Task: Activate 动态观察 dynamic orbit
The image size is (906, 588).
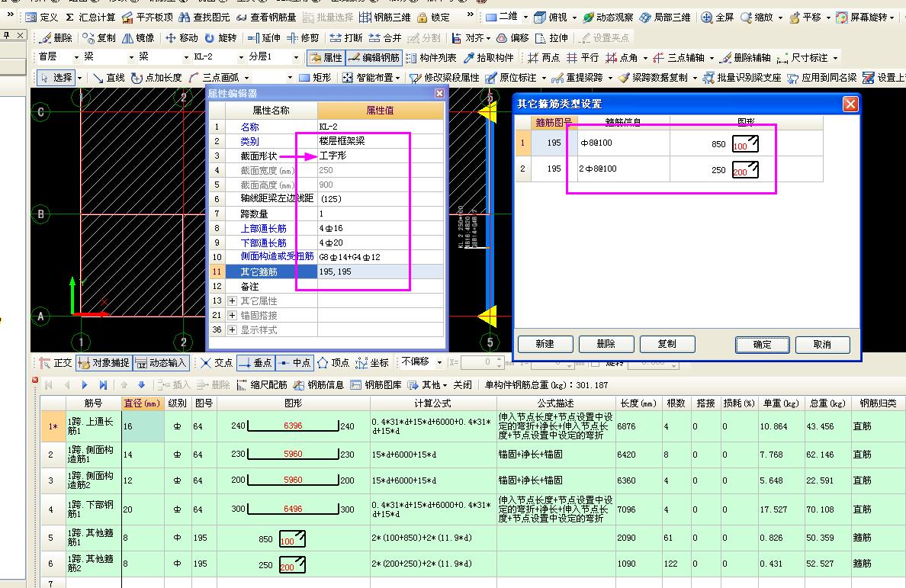Action: pyautogui.click(x=608, y=18)
